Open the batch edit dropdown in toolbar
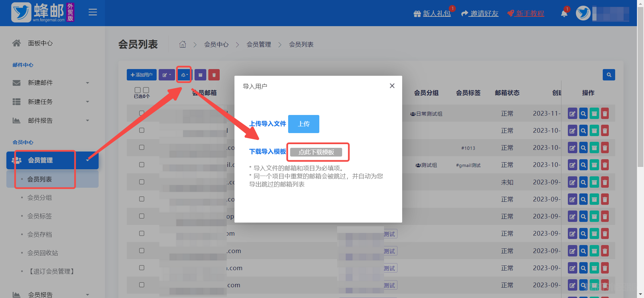The image size is (644, 298). (167, 75)
